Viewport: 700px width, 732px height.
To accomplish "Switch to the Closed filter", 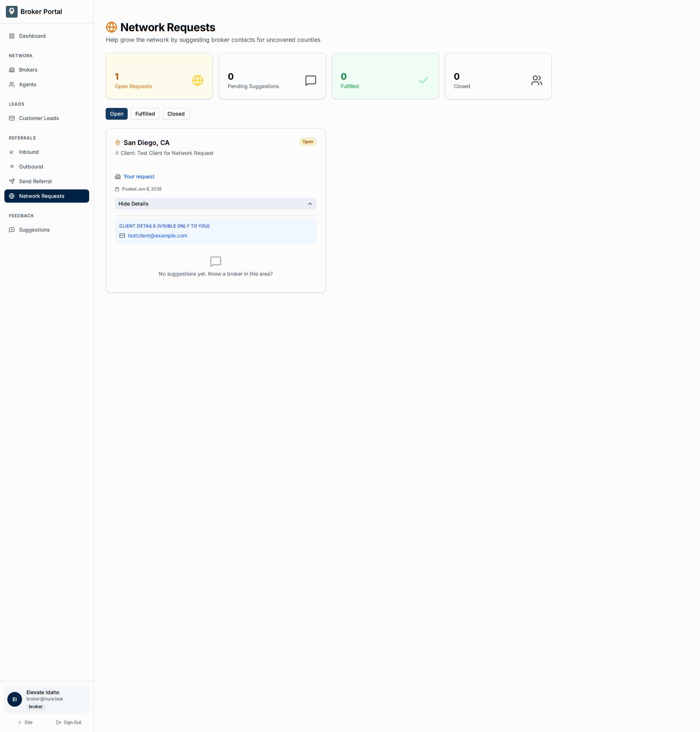I will (176, 114).
